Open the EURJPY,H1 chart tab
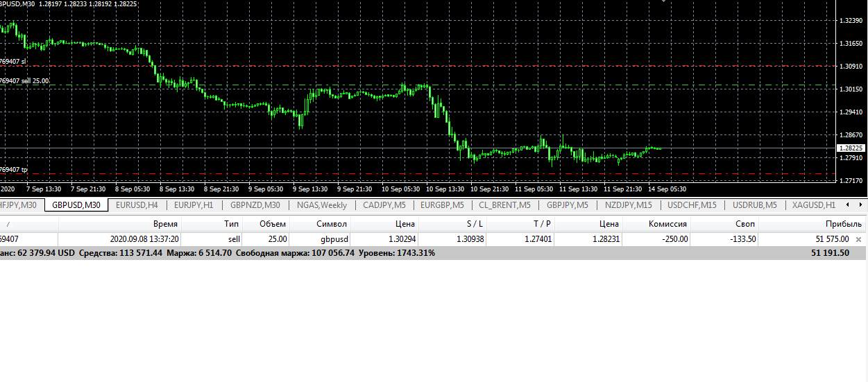Screen dimensions: 868x382 coord(194,205)
